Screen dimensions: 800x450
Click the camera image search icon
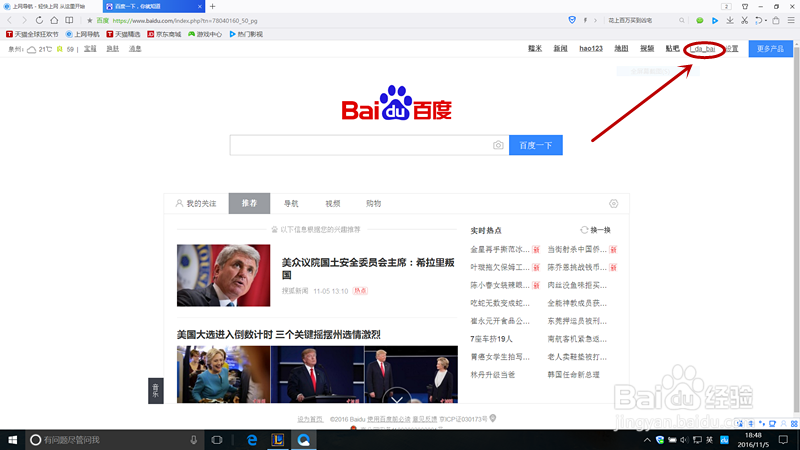click(498, 145)
